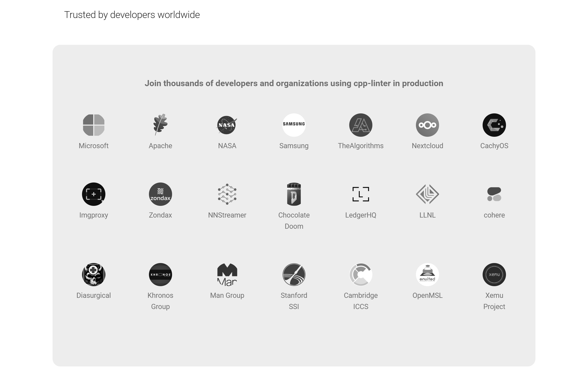Select the NASA logo
Image resolution: width=588 pixels, height=383 pixels.
click(x=227, y=125)
